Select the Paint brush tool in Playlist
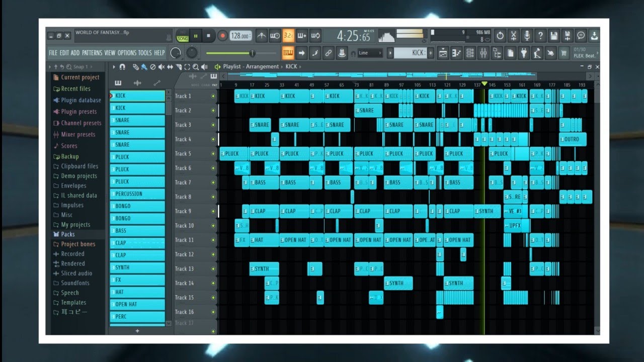This screenshot has height=362, width=644. click(144, 67)
